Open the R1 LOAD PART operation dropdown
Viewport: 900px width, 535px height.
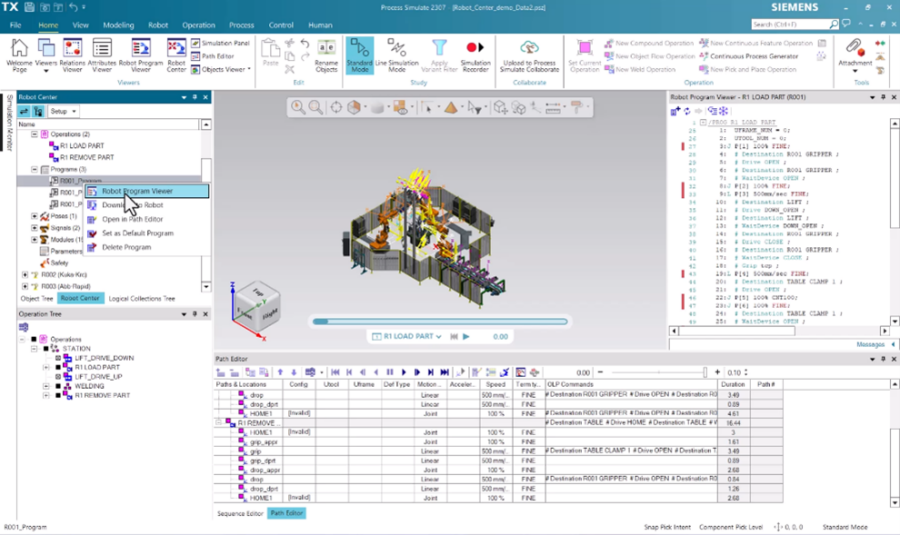coord(408,337)
